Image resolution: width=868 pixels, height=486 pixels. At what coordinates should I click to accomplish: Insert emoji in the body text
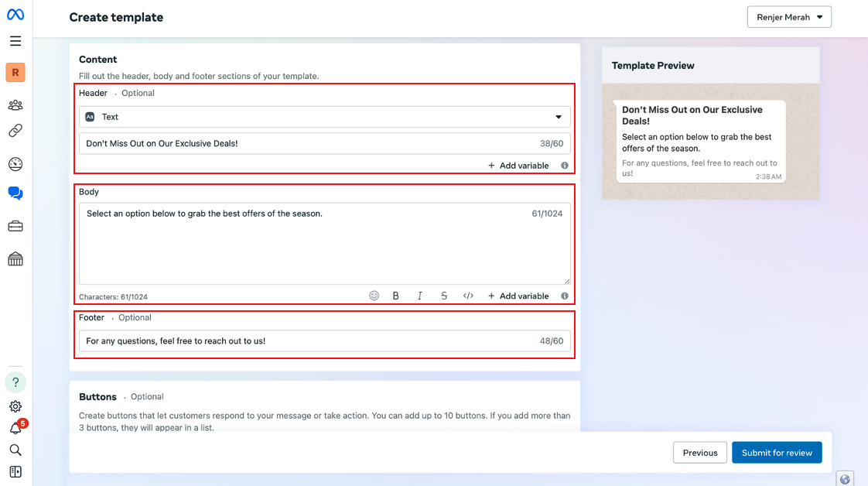coord(374,296)
